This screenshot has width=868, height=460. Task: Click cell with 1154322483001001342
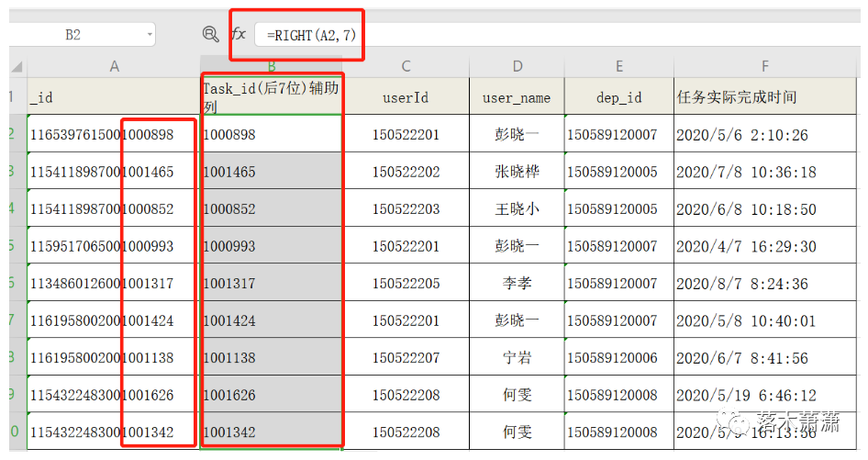(x=114, y=432)
